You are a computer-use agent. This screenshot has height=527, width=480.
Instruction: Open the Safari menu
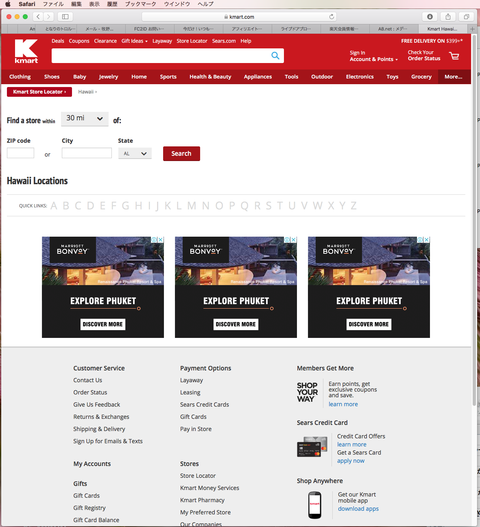[x=27, y=4]
